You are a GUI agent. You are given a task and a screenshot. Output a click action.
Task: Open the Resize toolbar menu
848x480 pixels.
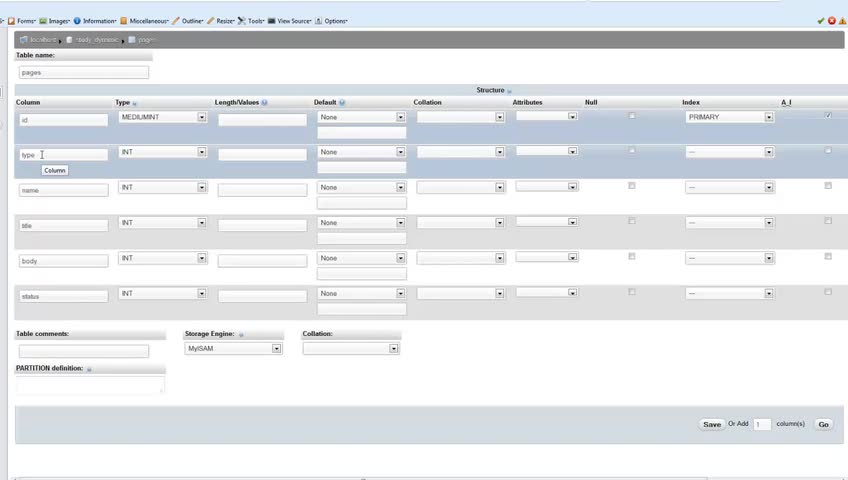(x=221, y=21)
